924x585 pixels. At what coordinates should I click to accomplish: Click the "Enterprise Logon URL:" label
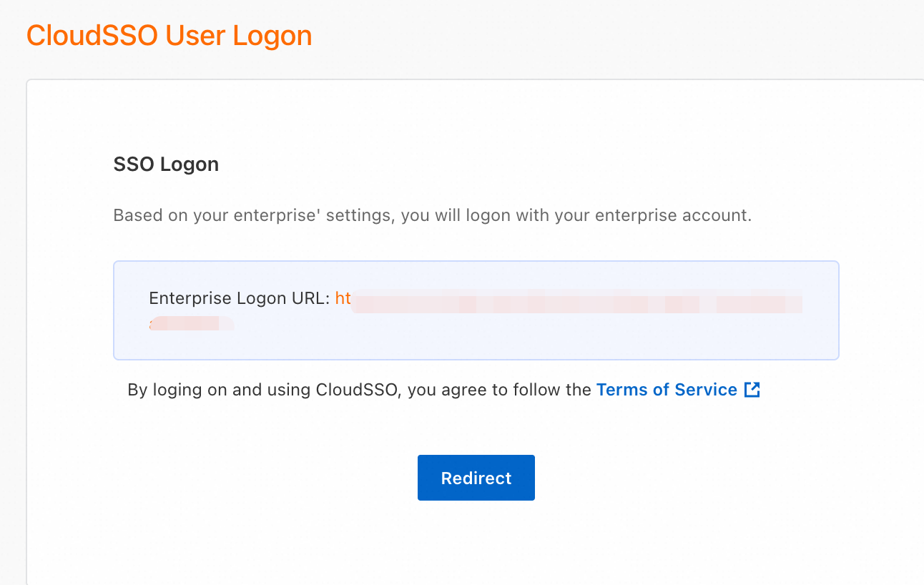click(240, 298)
